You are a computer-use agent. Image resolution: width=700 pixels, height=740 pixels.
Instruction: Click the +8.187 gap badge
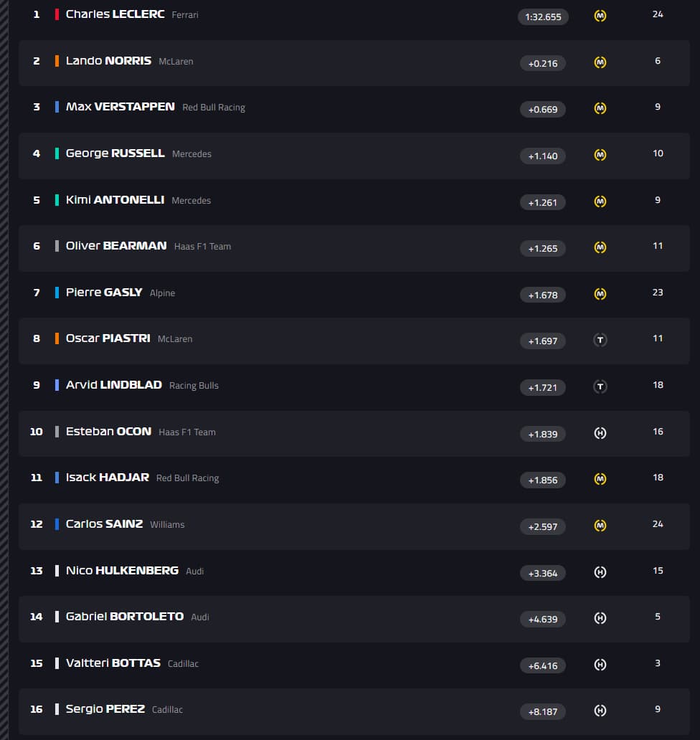coord(543,711)
